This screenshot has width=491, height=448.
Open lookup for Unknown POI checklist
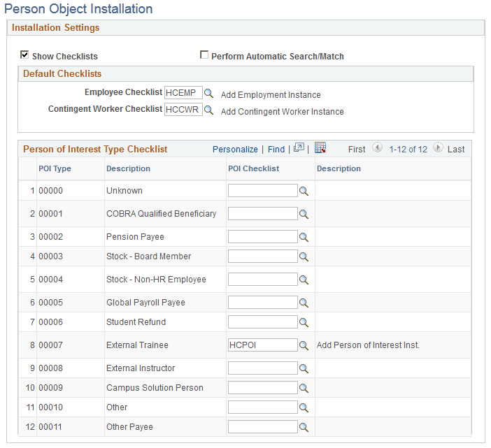[304, 191]
